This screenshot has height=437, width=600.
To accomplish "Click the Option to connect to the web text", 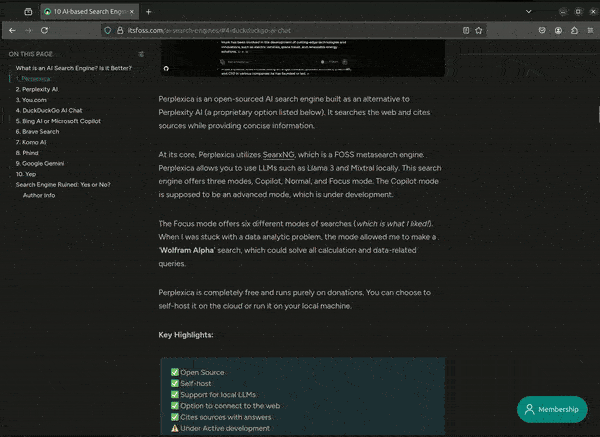I will (230, 406).
